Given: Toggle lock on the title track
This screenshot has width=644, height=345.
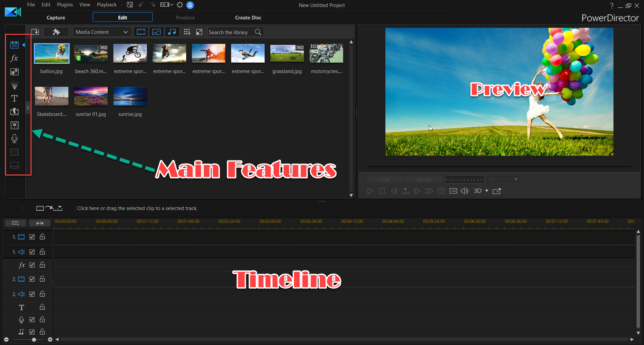Looking at the screenshot, I should pyautogui.click(x=42, y=307).
